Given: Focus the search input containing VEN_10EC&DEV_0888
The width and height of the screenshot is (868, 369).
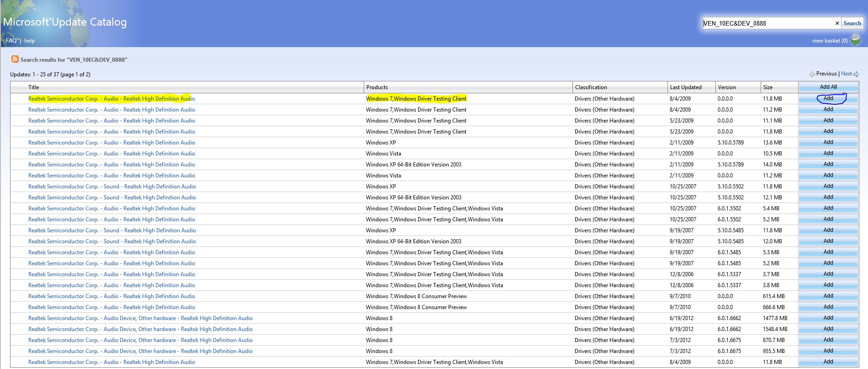Looking at the screenshot, I should (x=768, y=23).
